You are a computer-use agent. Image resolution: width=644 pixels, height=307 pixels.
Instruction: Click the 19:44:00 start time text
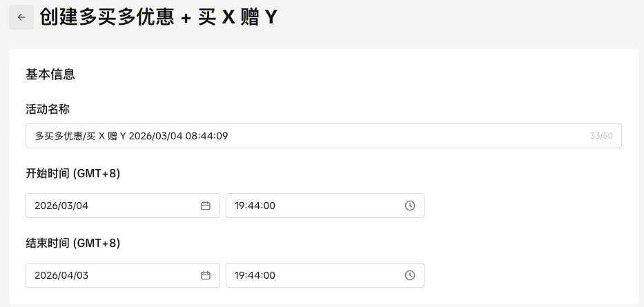coord(255,206)
